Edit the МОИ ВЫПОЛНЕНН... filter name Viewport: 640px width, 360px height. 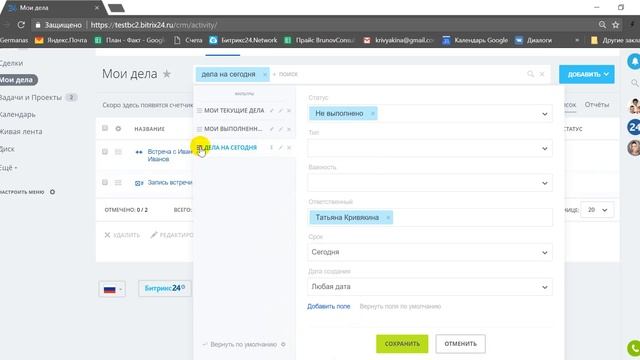click(280, 129)
